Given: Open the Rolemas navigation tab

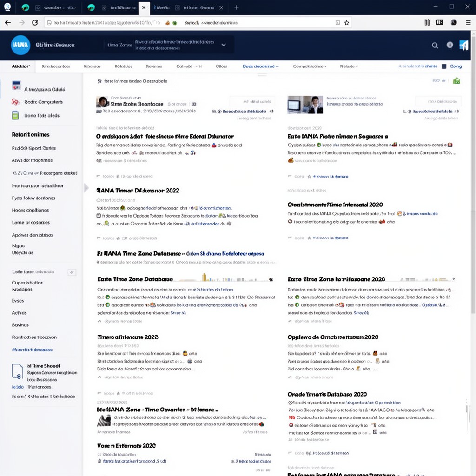Looking at the screenshot, I should coord(154,66).
